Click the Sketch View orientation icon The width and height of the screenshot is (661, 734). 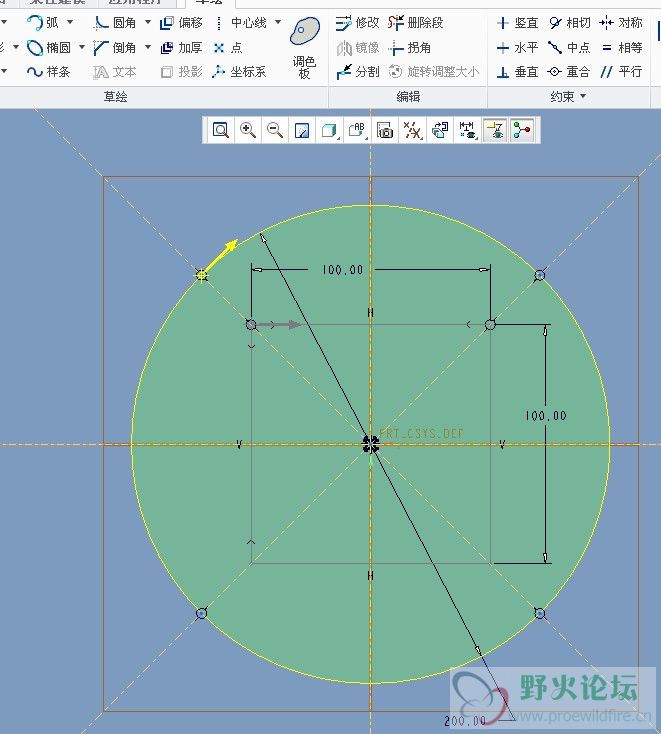tap(440, 130)
